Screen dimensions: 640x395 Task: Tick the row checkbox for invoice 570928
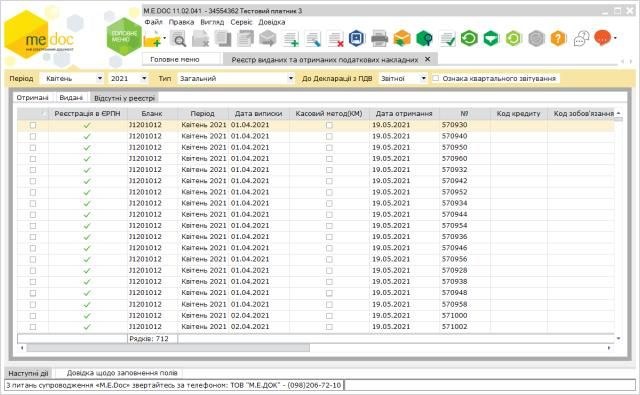click(33, 271)
